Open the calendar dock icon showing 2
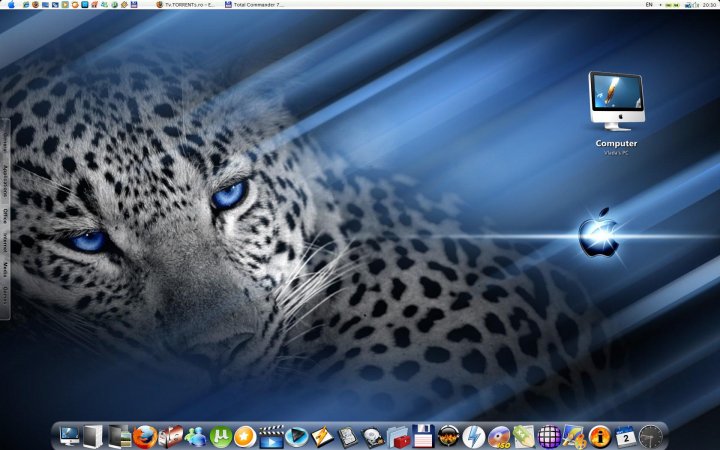Image resolution: width=720 pixels, height=450 pixels. tap(625, 436)
